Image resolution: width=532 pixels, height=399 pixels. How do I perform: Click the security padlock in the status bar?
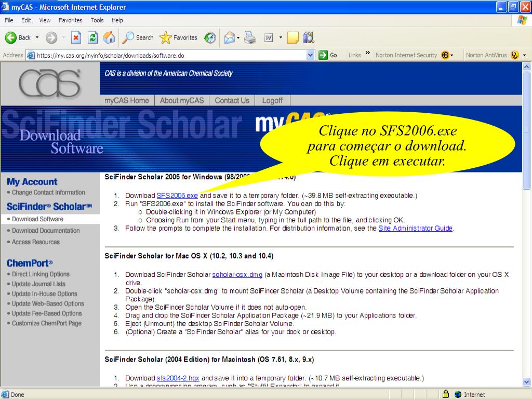(x=445, y=394)
